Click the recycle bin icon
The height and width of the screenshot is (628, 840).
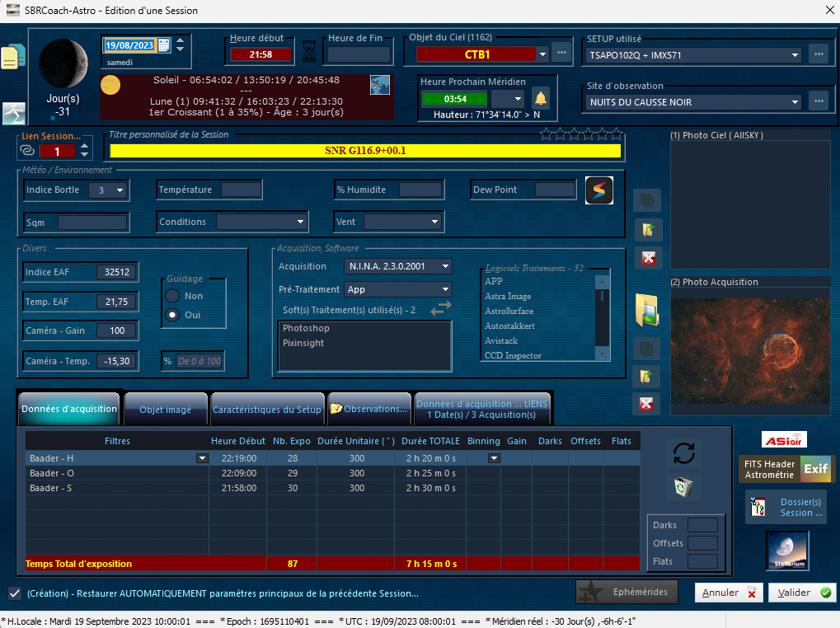683,487
